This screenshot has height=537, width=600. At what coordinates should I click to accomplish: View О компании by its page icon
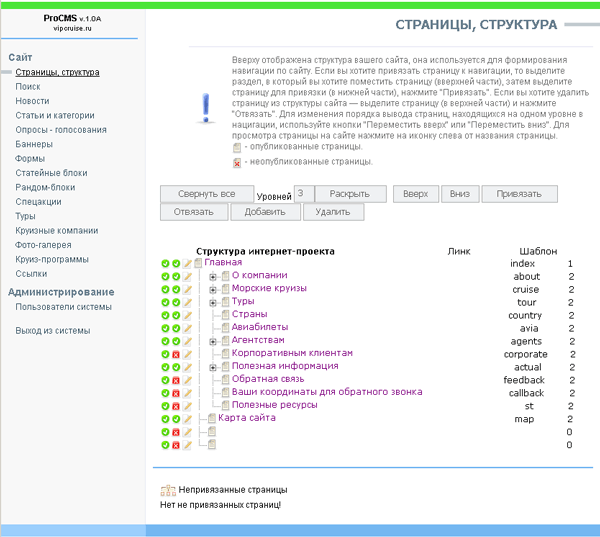(225, 276)
